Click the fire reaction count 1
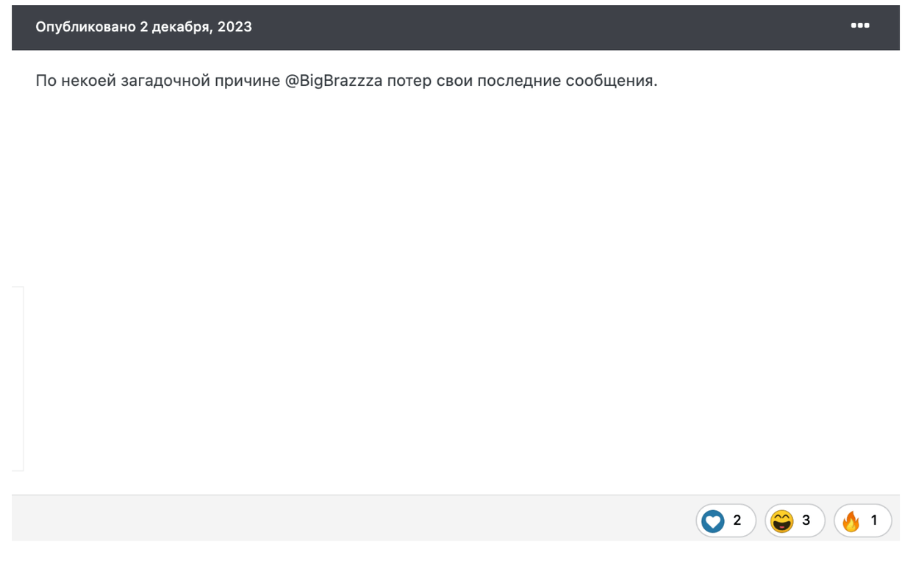The height and width of the screenshot is (588, 913). [874, 520]
